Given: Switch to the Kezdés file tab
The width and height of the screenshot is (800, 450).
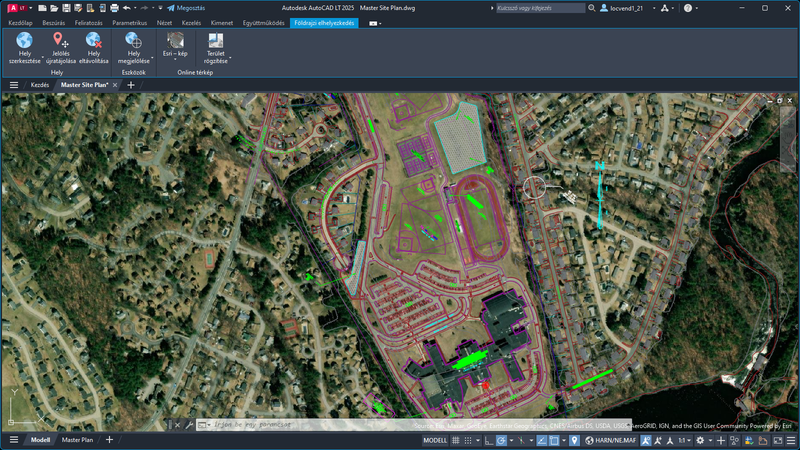Looking at the screenshot, I should coord(40,85).
